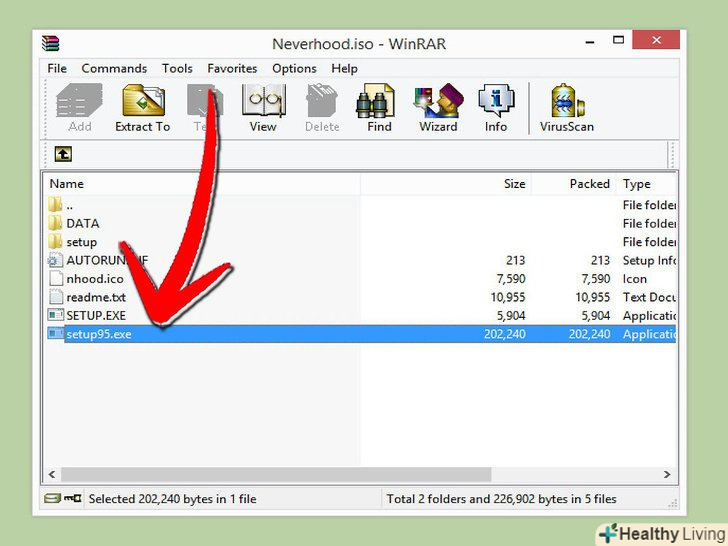Image resolution: width=728 pixels, height=546 pixels.
Task: Click the size value 7,590 for nhood.ico
Action: [511, 279]
